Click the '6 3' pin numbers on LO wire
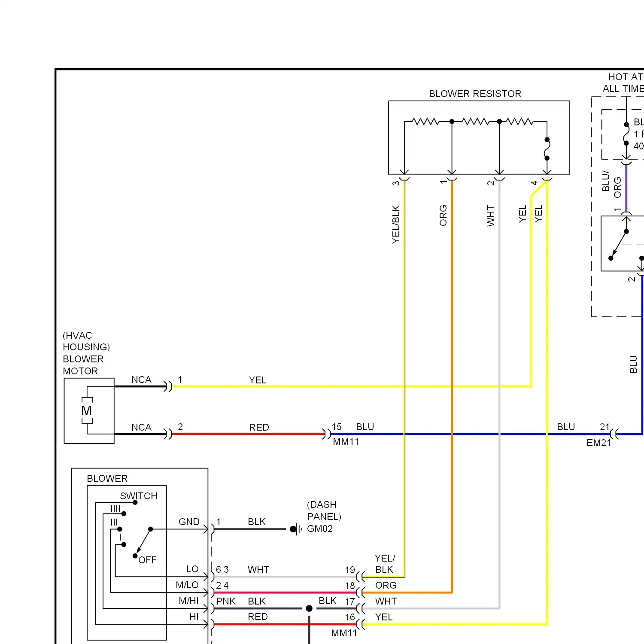The image size is (644, 644). click(x=222, y=569)
